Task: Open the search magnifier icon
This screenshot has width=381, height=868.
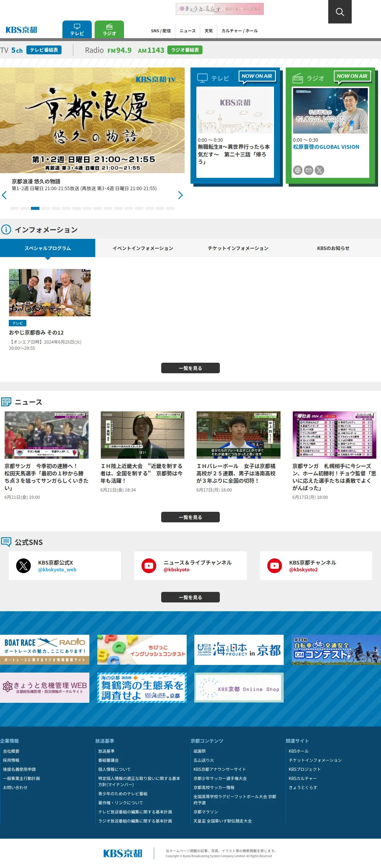Action: click(x=340, y=12)
